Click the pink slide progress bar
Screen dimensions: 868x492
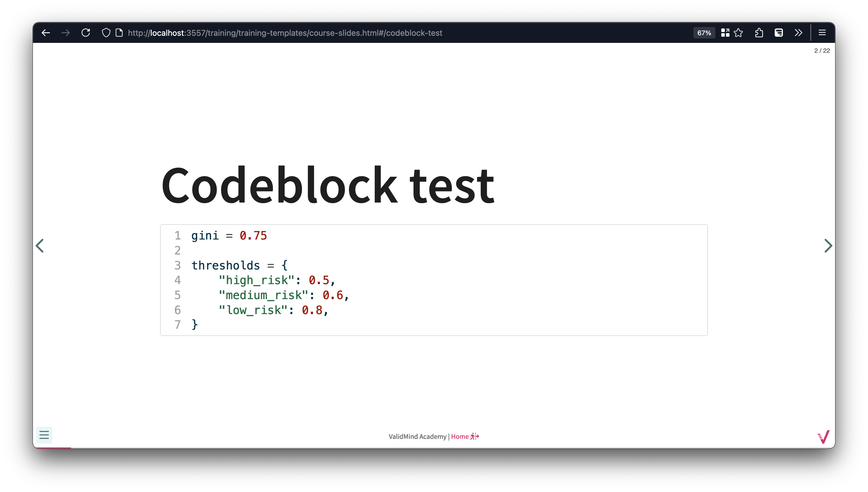tap(52, 449)
